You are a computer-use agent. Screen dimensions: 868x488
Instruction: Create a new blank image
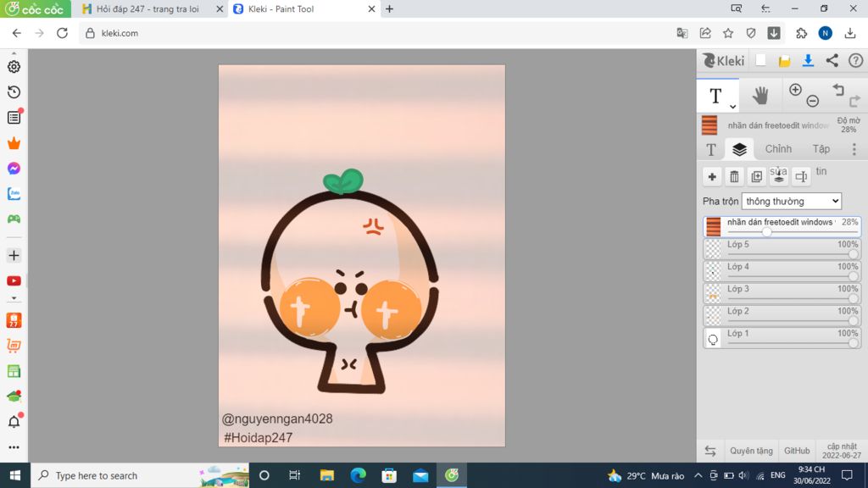point(760,61)
